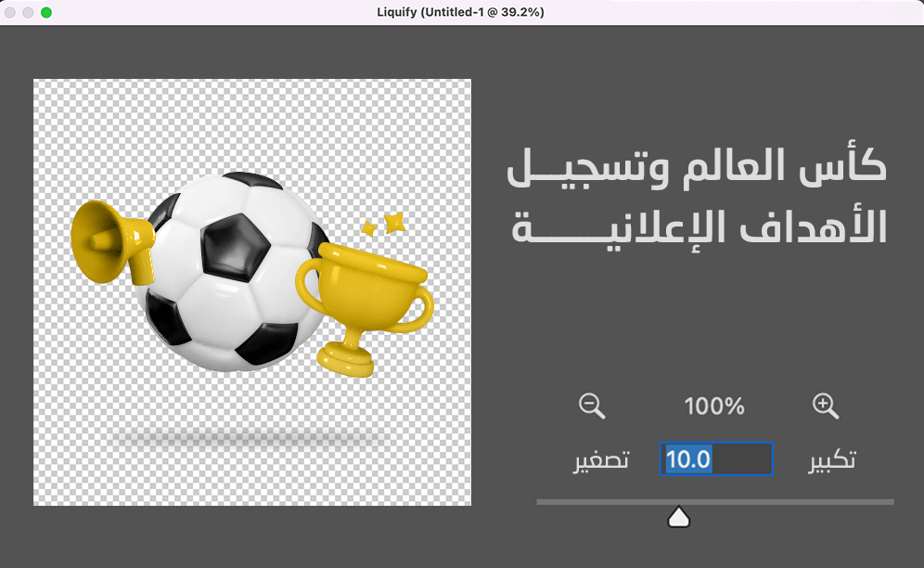Click the soccer ball's center black pentagon
Image resolution: width=924 pixels, height=568 pixels.
(235, 247)
